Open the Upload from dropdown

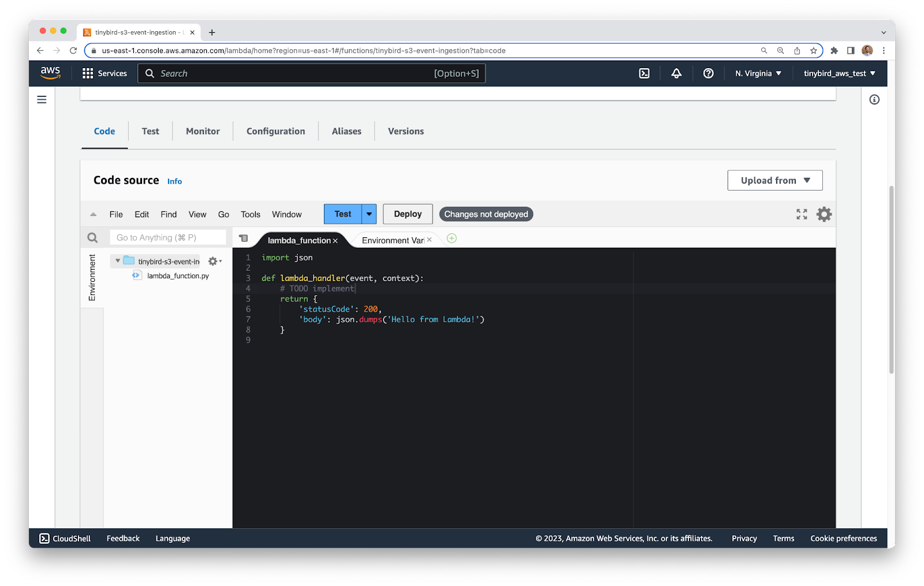click(774, 180)
